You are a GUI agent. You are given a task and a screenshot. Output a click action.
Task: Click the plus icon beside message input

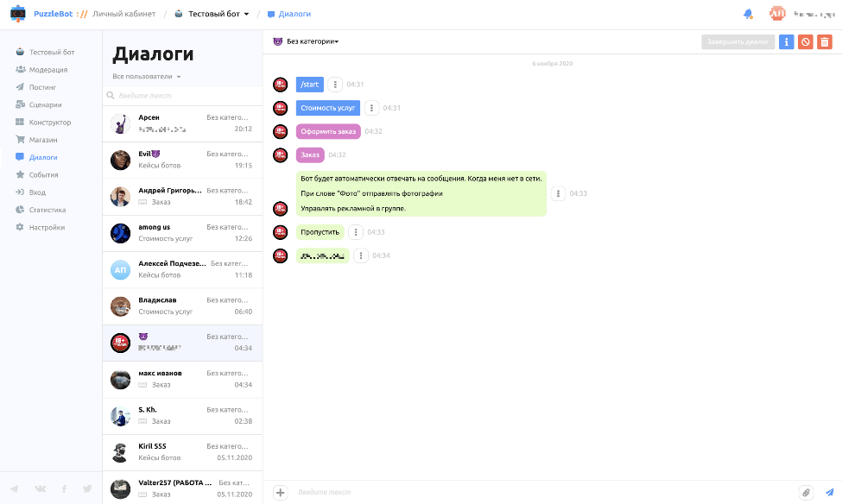click(x=281, y=493)
